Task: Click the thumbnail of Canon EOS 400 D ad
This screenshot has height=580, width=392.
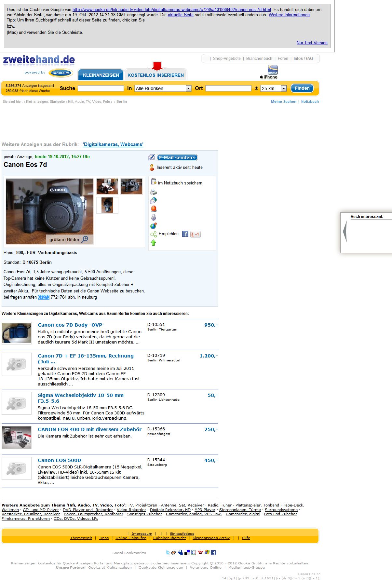Action: [x=17, y=438]
